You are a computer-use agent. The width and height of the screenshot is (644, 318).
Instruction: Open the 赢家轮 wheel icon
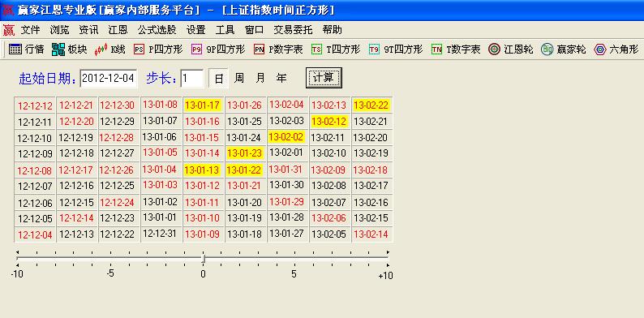point(547,49)
